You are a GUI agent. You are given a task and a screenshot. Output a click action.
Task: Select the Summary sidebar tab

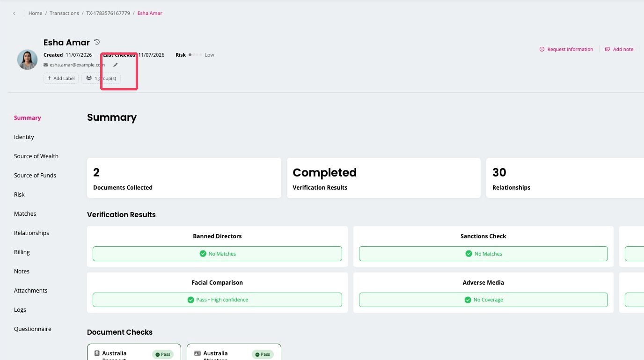[27, 118]
